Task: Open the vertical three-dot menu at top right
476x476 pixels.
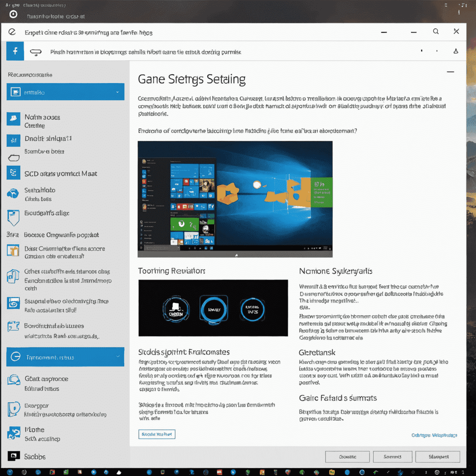Action: point(459,12)
